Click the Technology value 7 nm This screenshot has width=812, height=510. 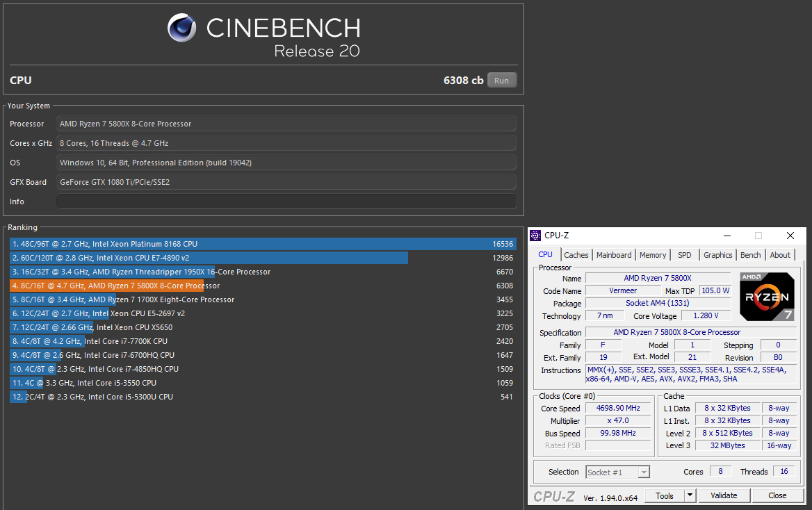[604, 315]
